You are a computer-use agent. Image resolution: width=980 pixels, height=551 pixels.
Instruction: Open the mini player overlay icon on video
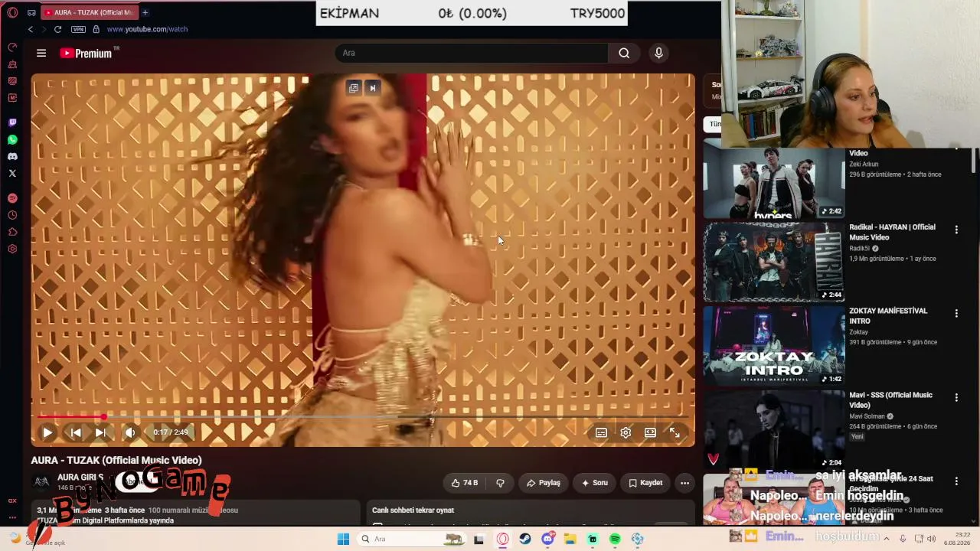(x=354, y=88)
